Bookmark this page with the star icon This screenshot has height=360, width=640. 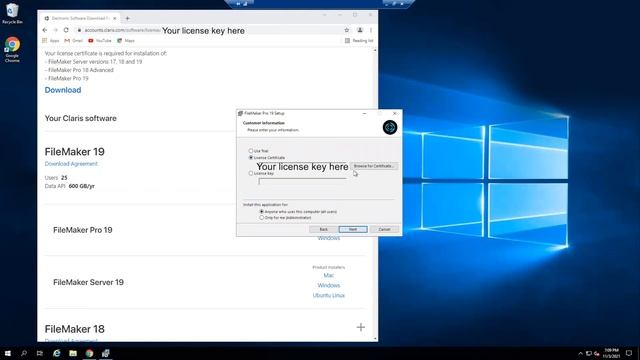coord(347,30)
